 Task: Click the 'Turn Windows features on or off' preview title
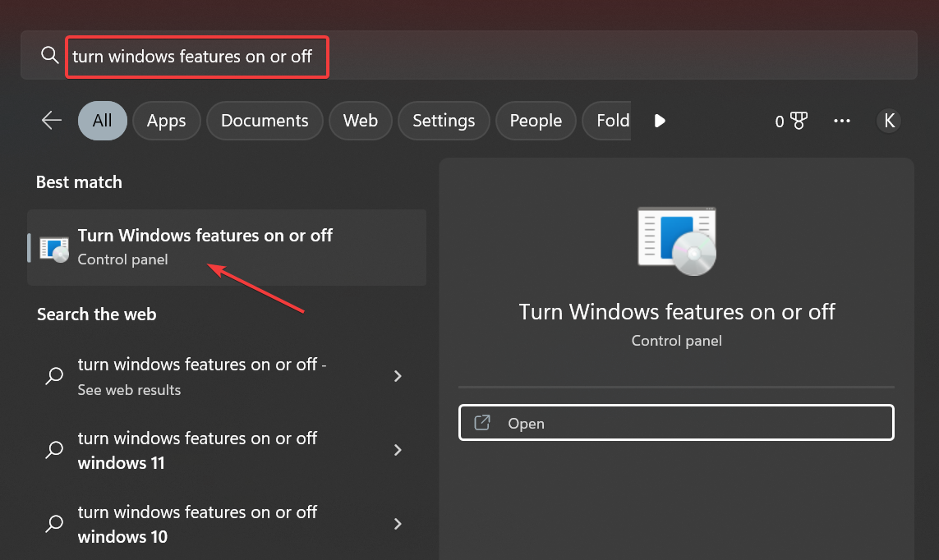click(677, 312)
